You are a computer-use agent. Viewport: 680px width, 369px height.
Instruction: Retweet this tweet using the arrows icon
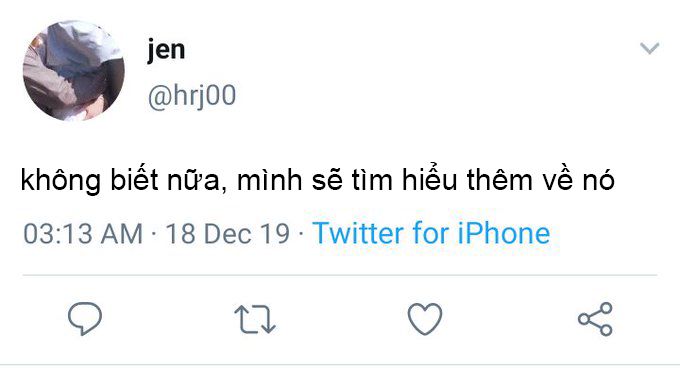(255, 319)
